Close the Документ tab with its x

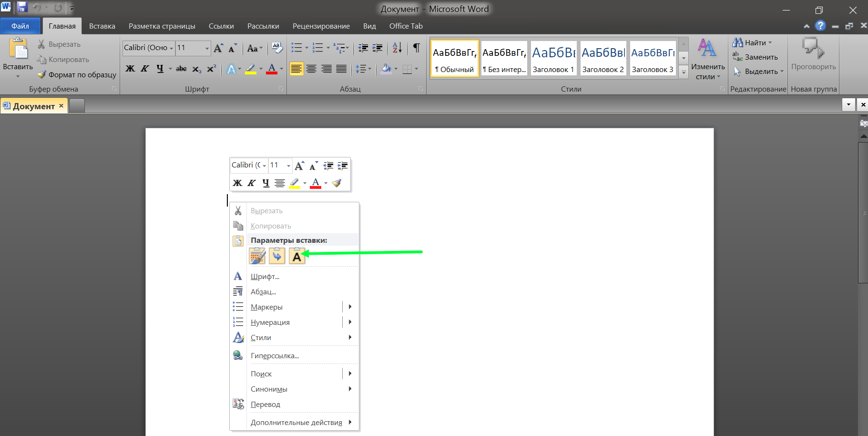pyautogui.click(x=61, y=105)
